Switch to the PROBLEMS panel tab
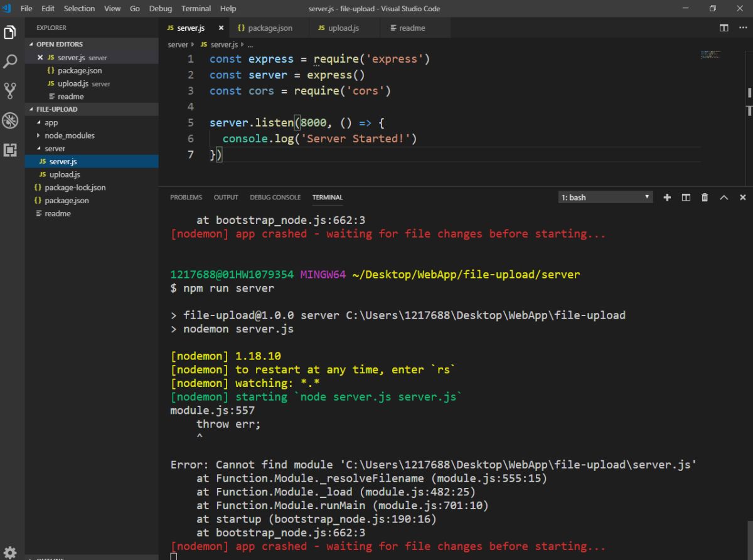The image size is (753, 560). (x=186, y=197)
